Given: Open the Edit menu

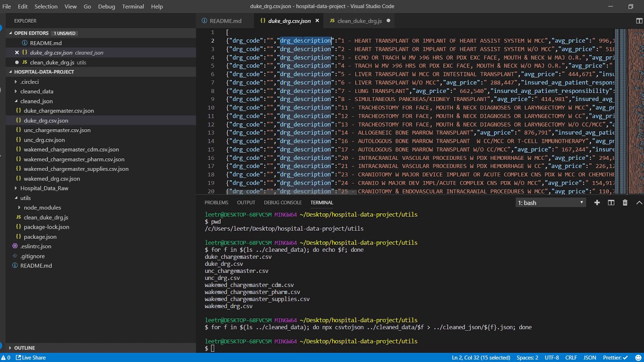Looking at the screenshot, I should coord(23,7).
